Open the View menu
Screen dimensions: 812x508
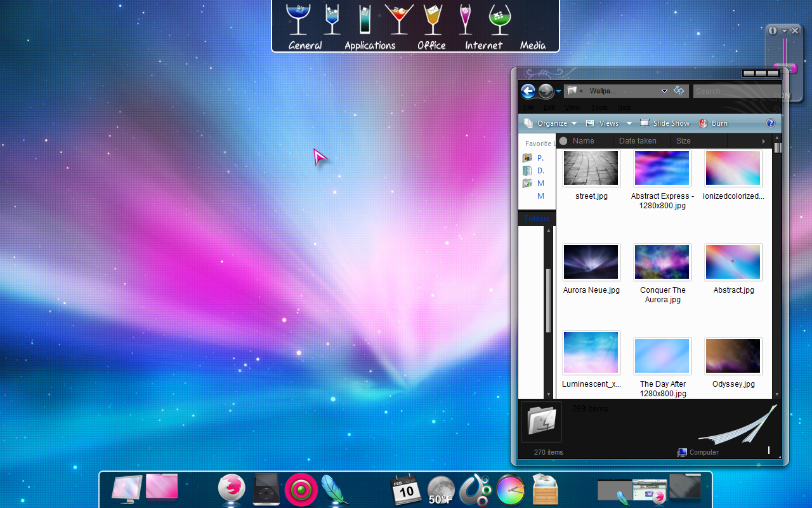572,107
